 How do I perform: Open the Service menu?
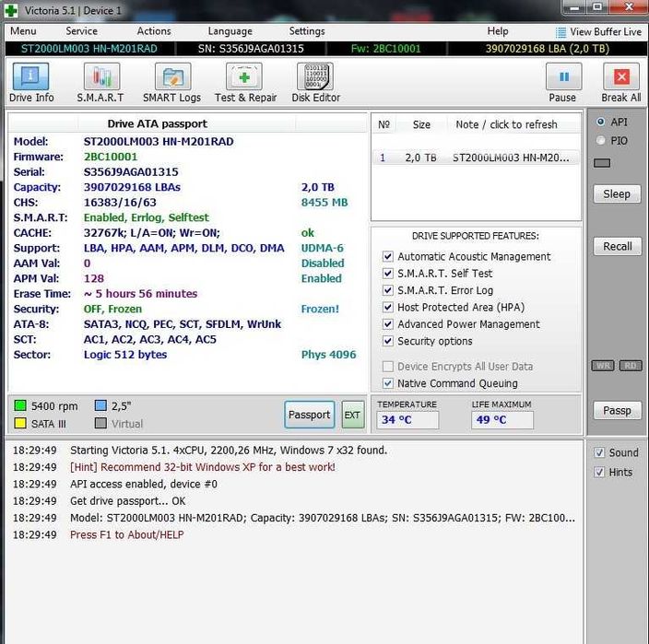click(81, 31)
